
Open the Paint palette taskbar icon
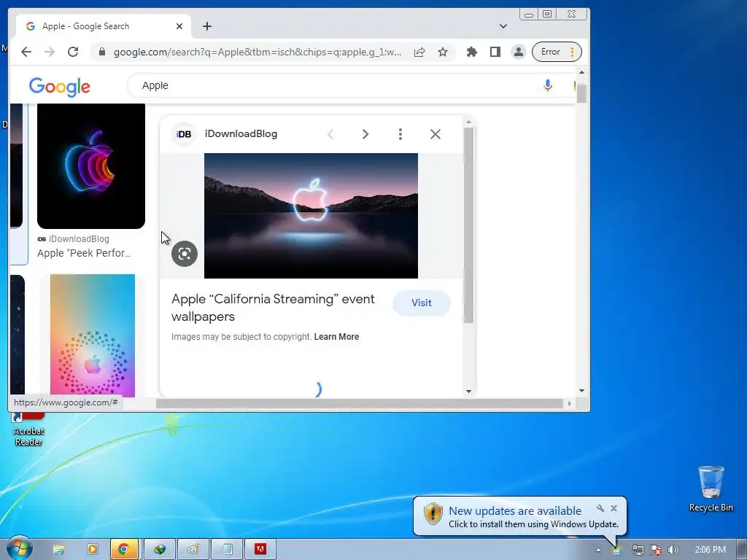(193, 550)
